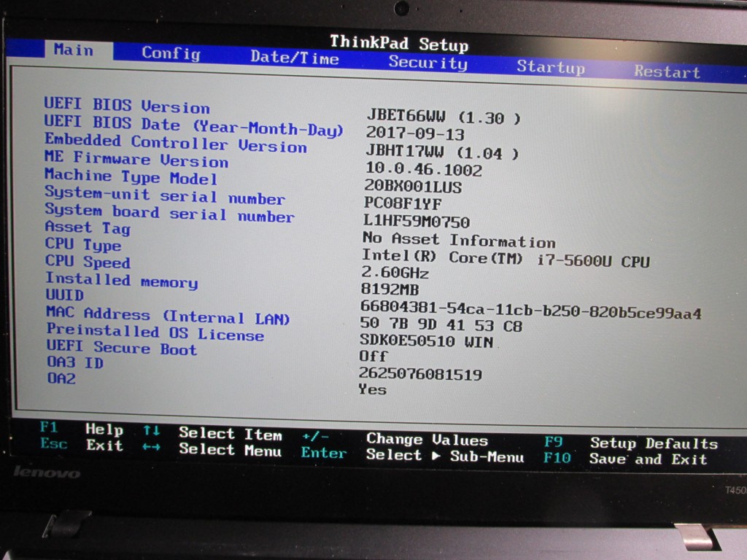Screen dimensions: 747x560
Task: Open the Startup tab
Action: (x=551, y=67)
